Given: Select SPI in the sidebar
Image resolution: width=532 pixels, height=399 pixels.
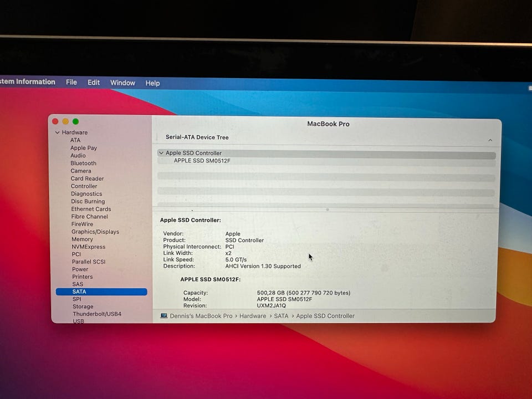Looking at the screenshot, I should click(x=77, y=299).
